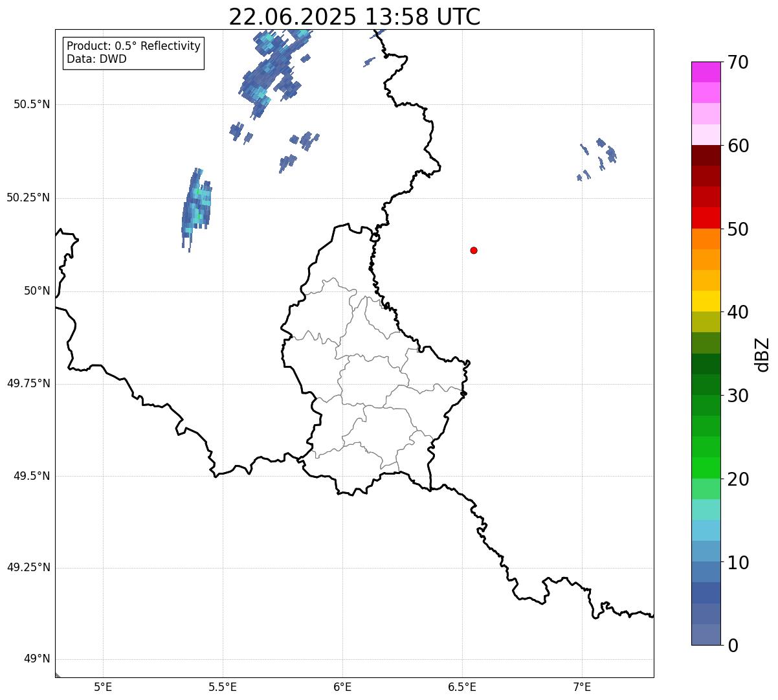778x700 pixels.
Task: Click colorbar tick label 30
Action: 738,396
